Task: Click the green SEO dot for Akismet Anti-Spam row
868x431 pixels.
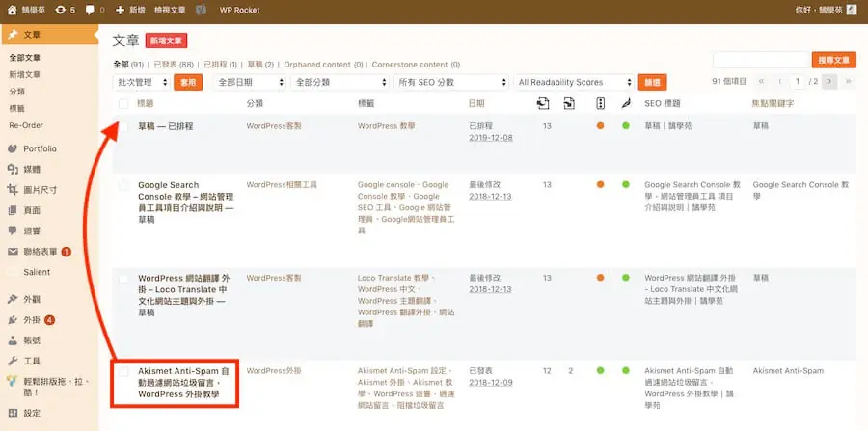Action: coord(601,370)
